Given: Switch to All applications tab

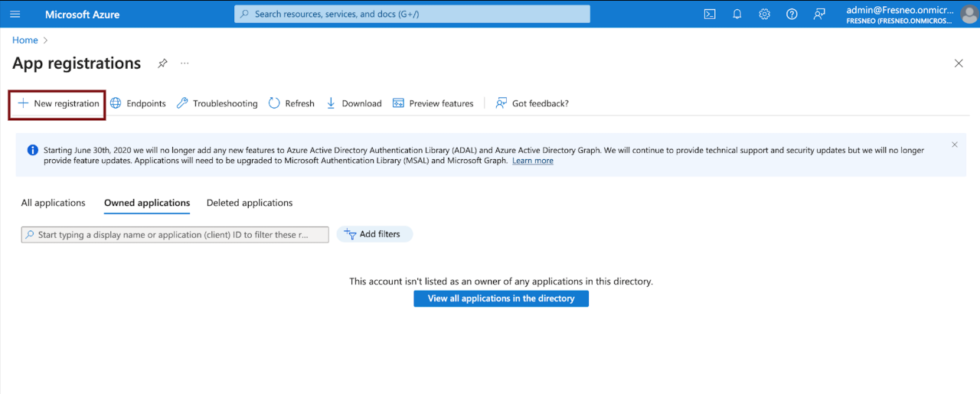Looking at the screenshot, I should coord(54,203).
